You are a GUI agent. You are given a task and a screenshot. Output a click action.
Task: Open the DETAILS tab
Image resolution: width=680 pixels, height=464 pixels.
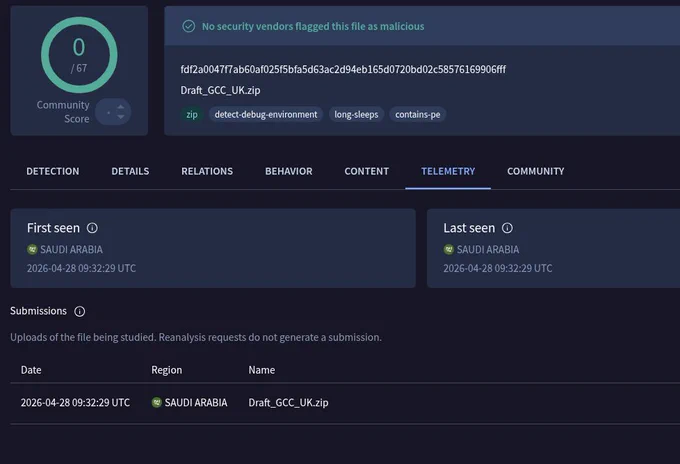[x=130, y=171]
